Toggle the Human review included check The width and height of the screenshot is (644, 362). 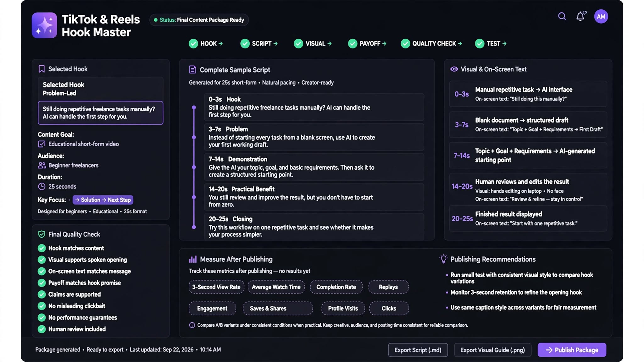pos(42,329)
